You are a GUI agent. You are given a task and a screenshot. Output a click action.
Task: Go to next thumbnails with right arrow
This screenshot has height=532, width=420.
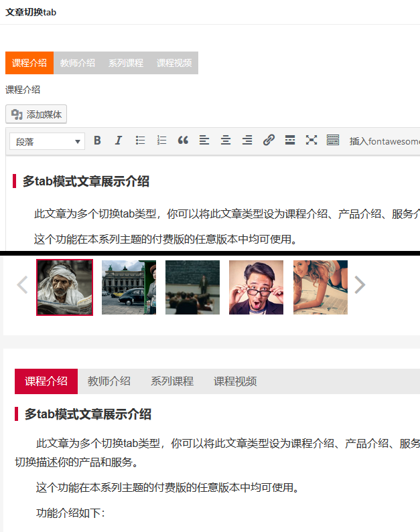pyautogui.click(x=360, y=284)
